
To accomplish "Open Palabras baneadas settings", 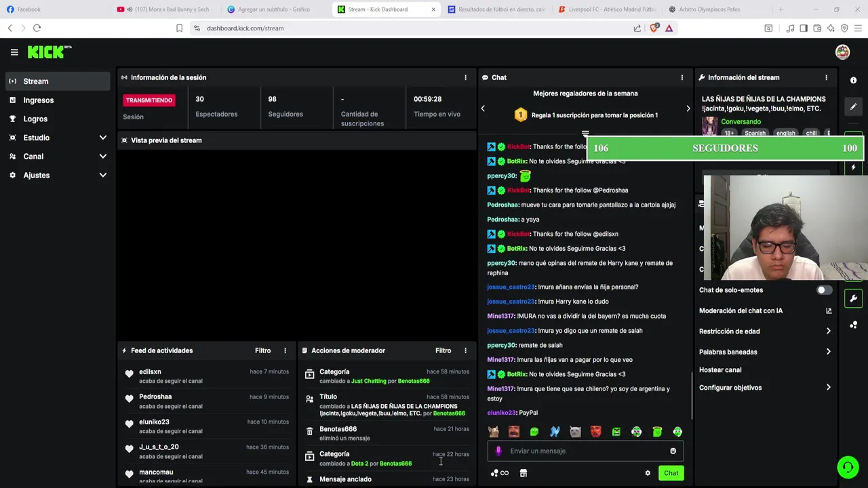I will click(x=764, y=352).
